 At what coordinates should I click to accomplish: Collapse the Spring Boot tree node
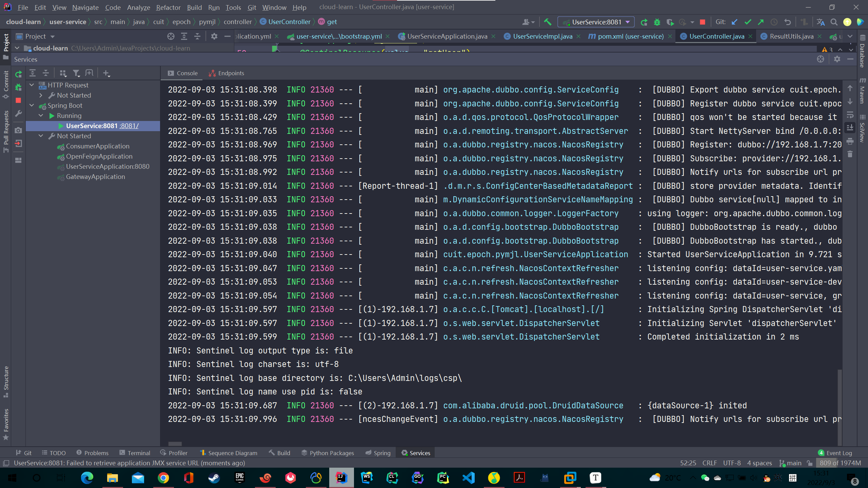32,105
